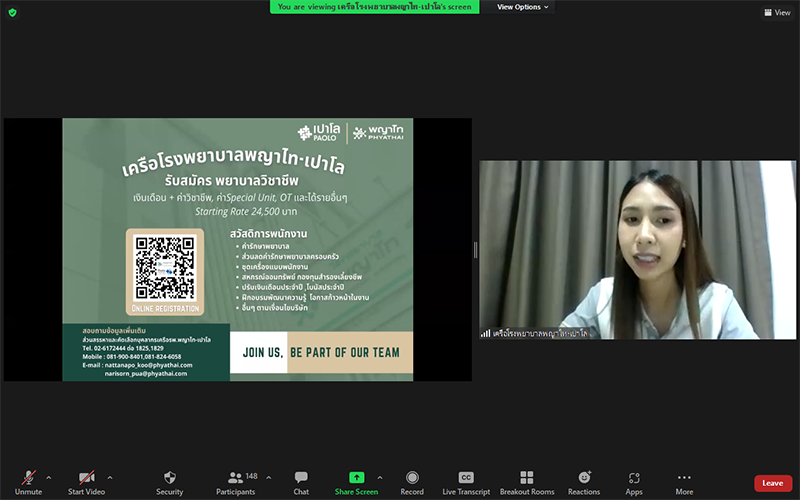Open the Reactions menu
Screen dimensions: 800x500
pos(584,483)
